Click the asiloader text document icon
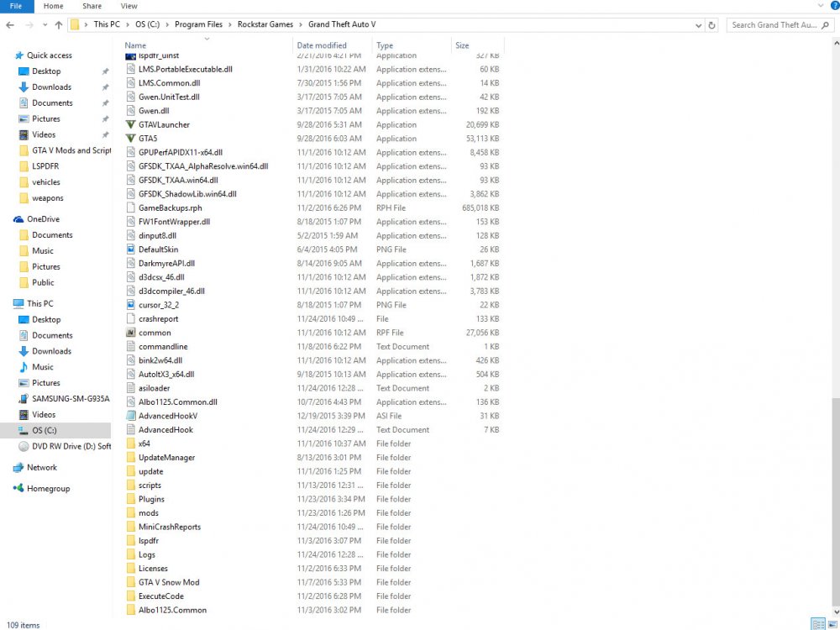The width and height of the screenshot is (840, 630). tap(130, 388)
